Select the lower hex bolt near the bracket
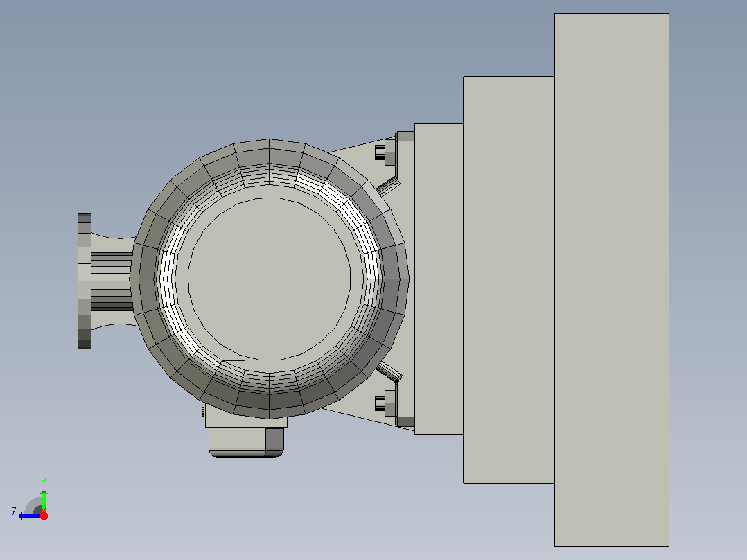This screenshot has width=747, height=560. pos(385,403)
